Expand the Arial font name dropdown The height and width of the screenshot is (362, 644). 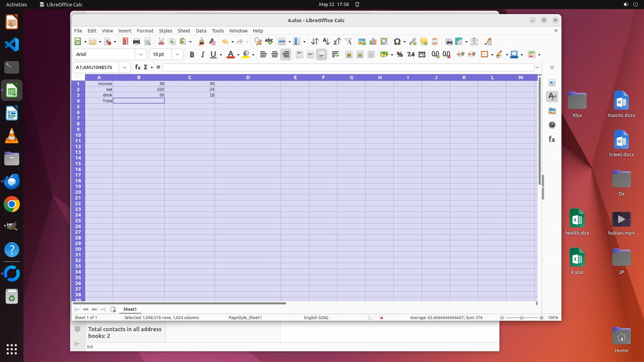click(x=141, y=55)
